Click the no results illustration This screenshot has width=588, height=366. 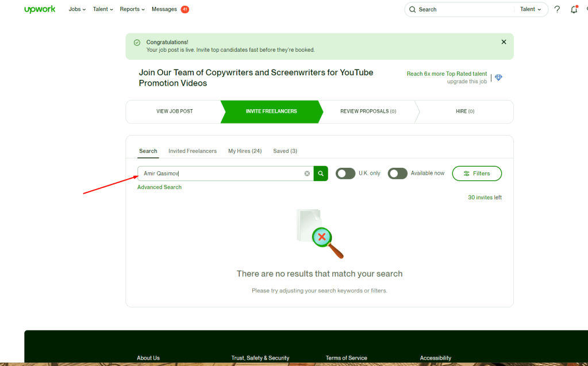pyautogui.click(x=320, y=234)
